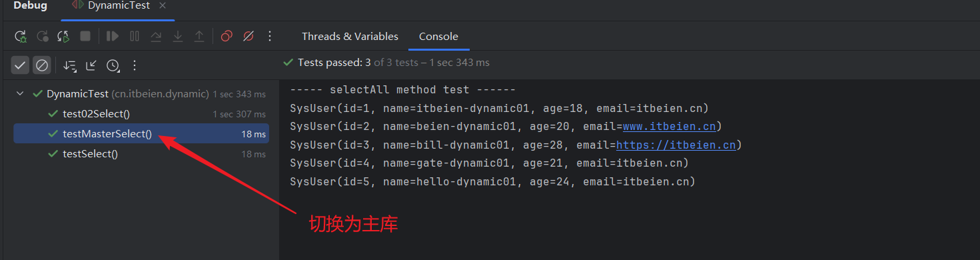The height and width of the screenshot is (260, 980).
Task: Rerun DynamicTest with the rerun icon
Action: click(21, 37)
